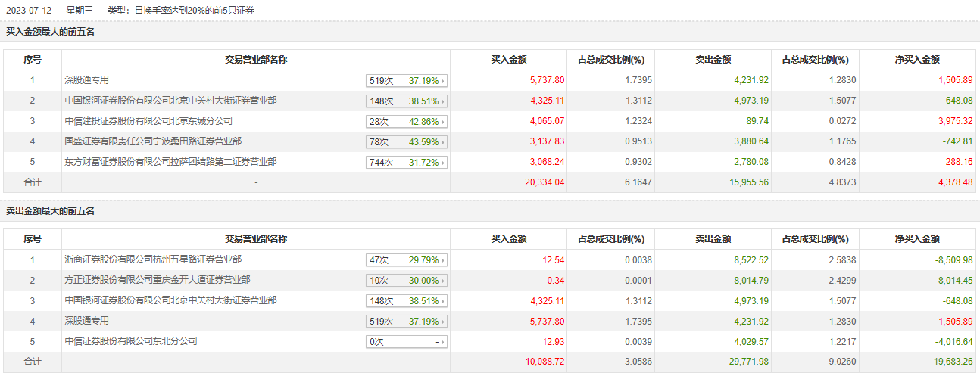Click 交易营业部名称 header in the buy table
Screen dimensions: 980x376
pos(256,60)
